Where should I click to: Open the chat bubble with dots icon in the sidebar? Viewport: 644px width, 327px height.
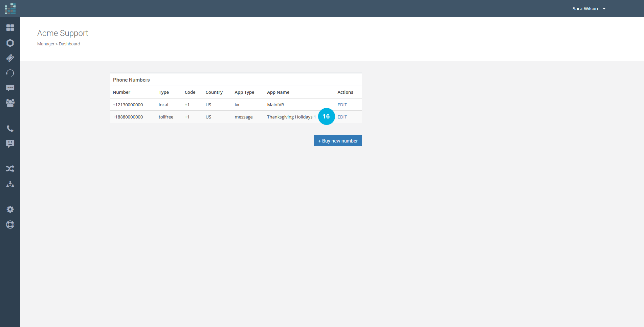[x=10, y=88]
